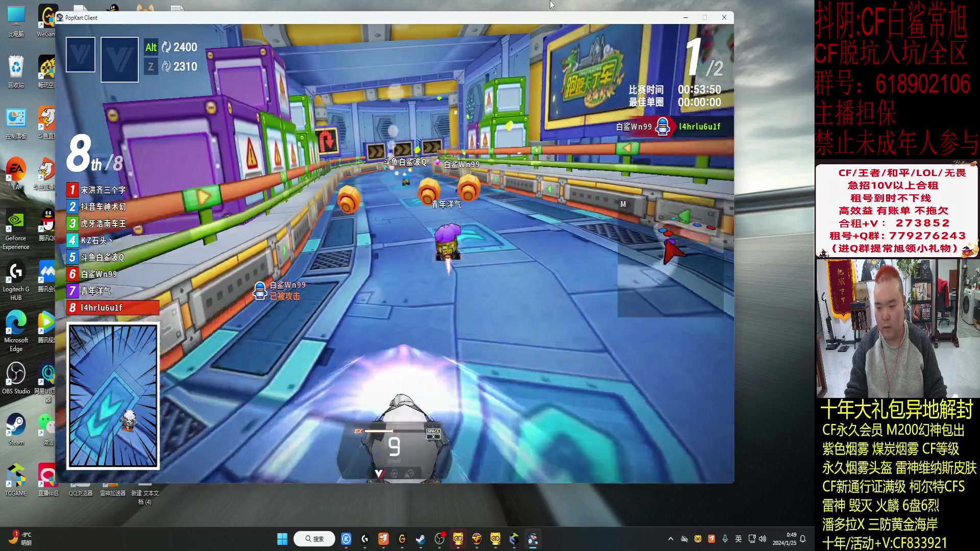Viewport: 980px width, 551px height.
Task: Open TCGAME desktop shortcut
Action: [16, 476]
